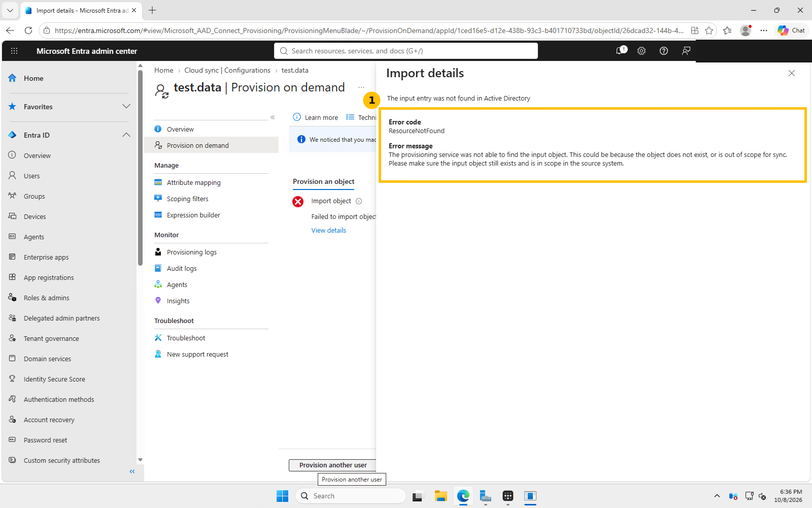This screenshot has height=508, width=812.
Task: Open the tab search dropdown arrow
Action: point(10,10)
